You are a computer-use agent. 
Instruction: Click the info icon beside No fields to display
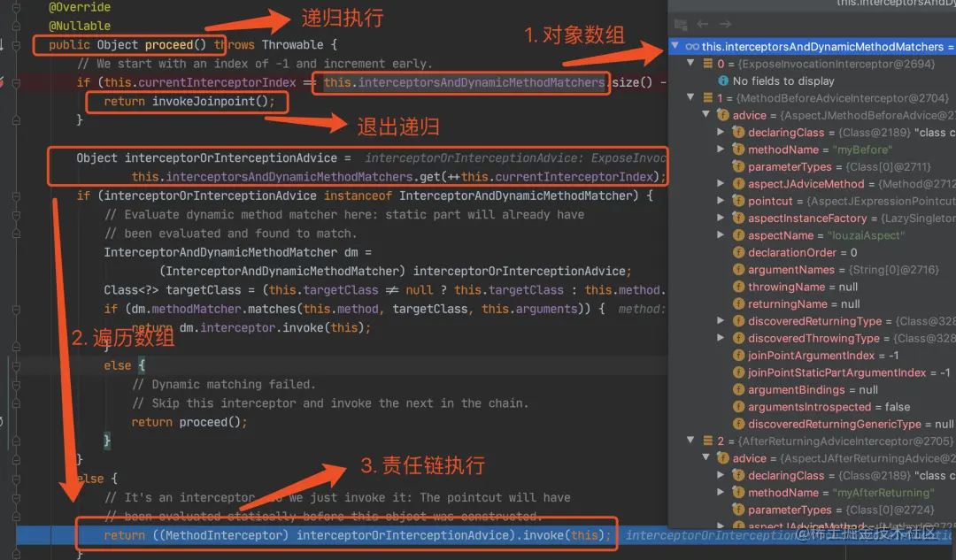click(x=723, y=81)
